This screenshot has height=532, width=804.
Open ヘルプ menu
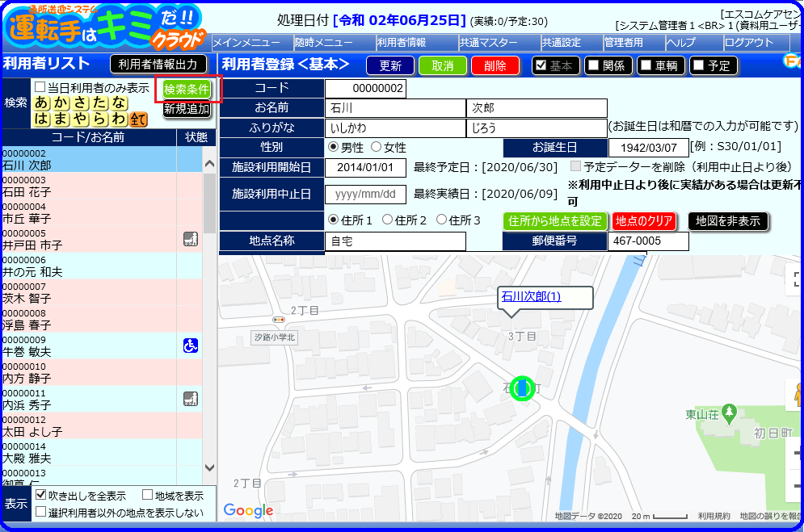click(x=694, y=43)
